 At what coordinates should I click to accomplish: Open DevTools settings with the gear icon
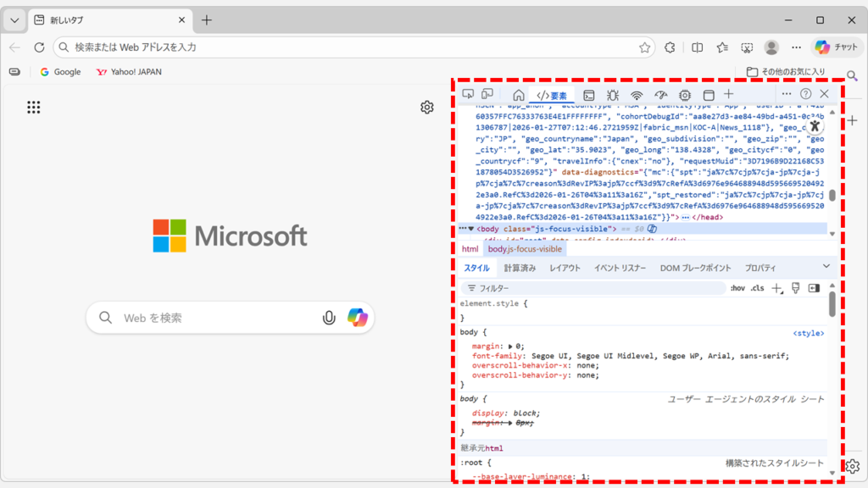click(684, 95)
